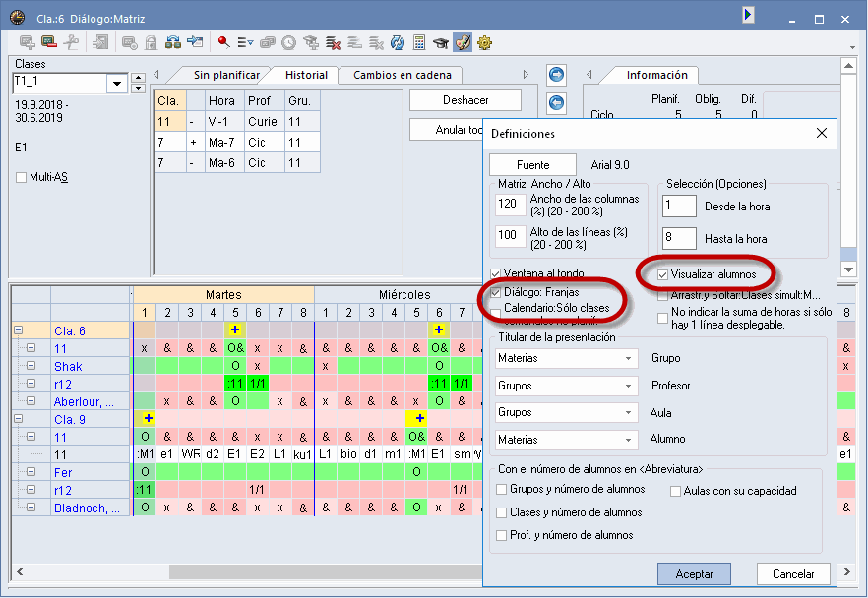Open the Alumno presentation dropdown (Materias)

tap(566, 440)
